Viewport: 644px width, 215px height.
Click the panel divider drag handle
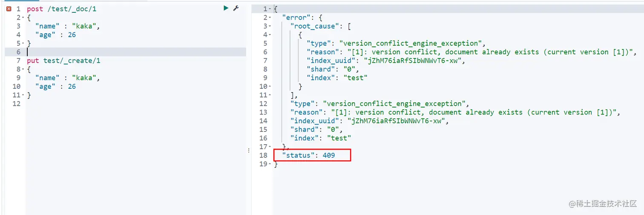(249, 150)
